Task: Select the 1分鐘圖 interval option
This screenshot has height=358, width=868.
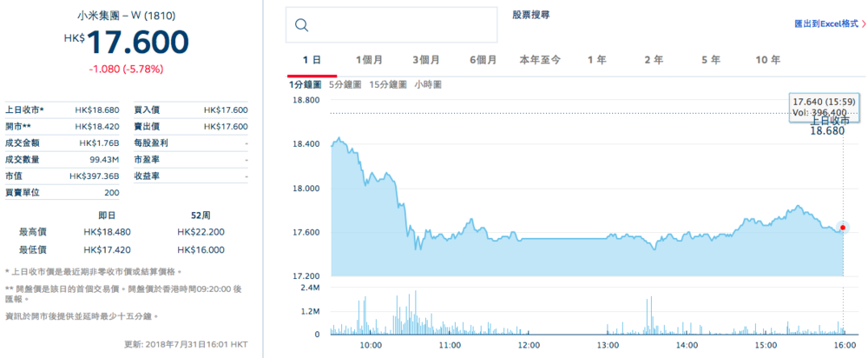Action: (305, 84)
